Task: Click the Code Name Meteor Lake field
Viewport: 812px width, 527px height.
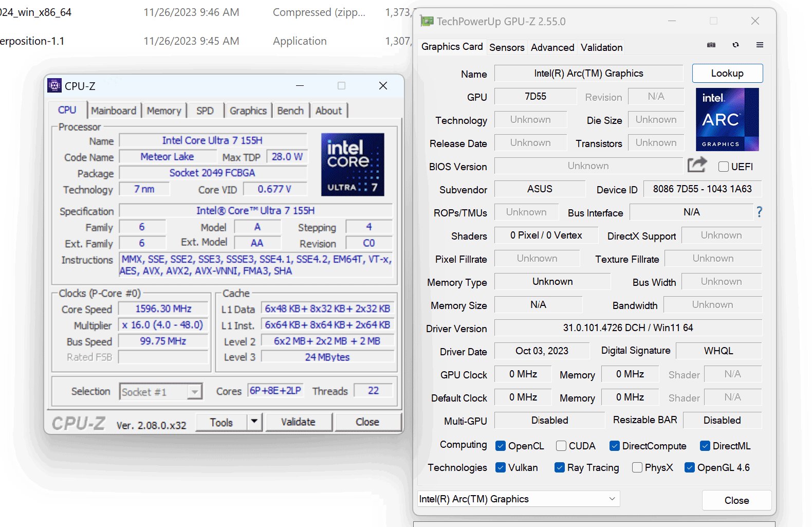Action: tap(167, 156)
